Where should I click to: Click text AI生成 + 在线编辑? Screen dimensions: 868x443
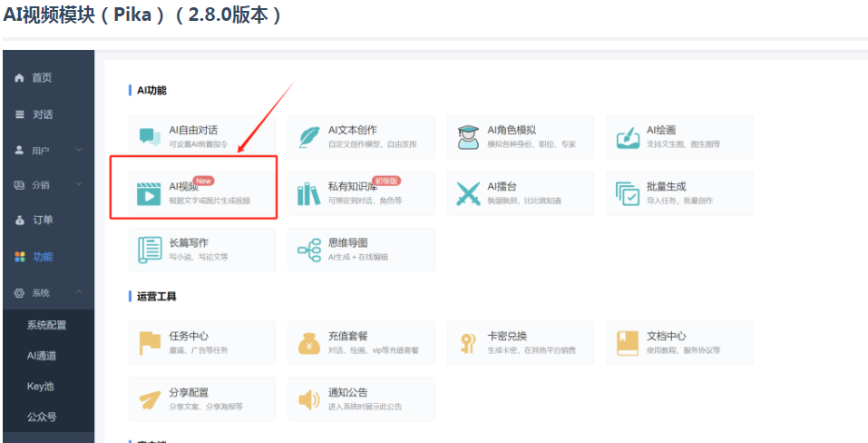click(x=358, y=258)
